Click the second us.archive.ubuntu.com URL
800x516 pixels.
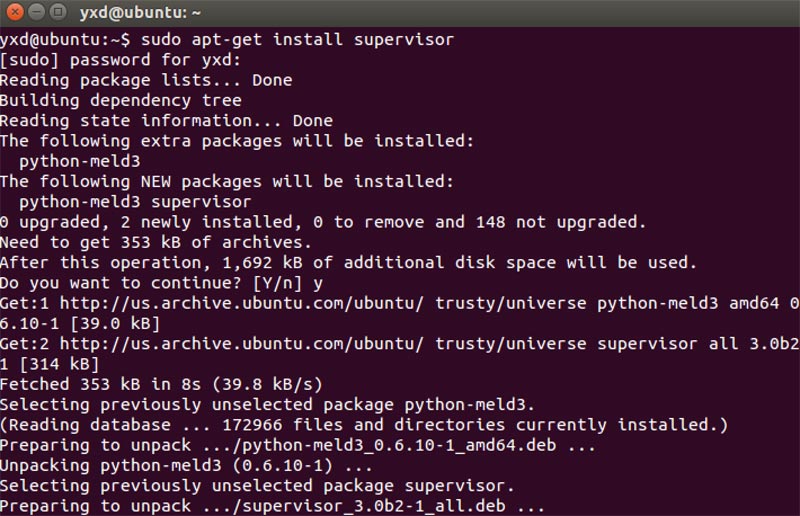(242, 343)
